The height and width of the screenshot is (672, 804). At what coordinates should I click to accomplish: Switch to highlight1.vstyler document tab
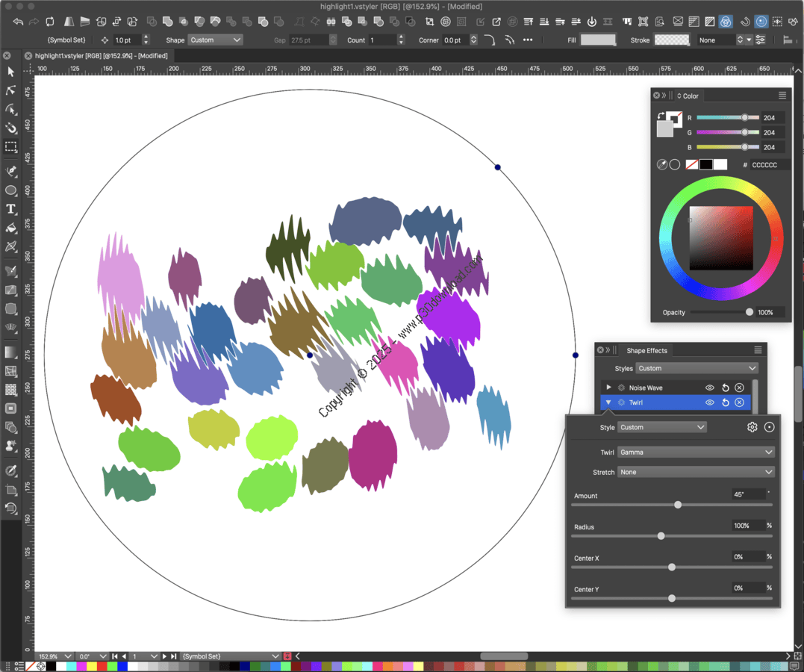100,56
